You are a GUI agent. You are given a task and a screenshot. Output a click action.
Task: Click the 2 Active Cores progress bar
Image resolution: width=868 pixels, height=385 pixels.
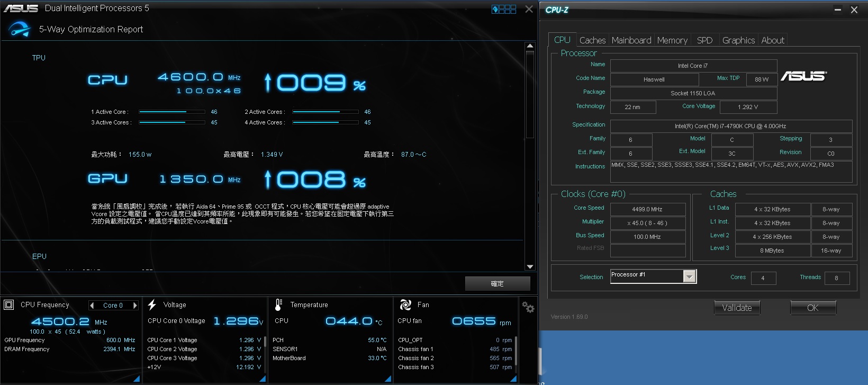(x=325, y=112)
